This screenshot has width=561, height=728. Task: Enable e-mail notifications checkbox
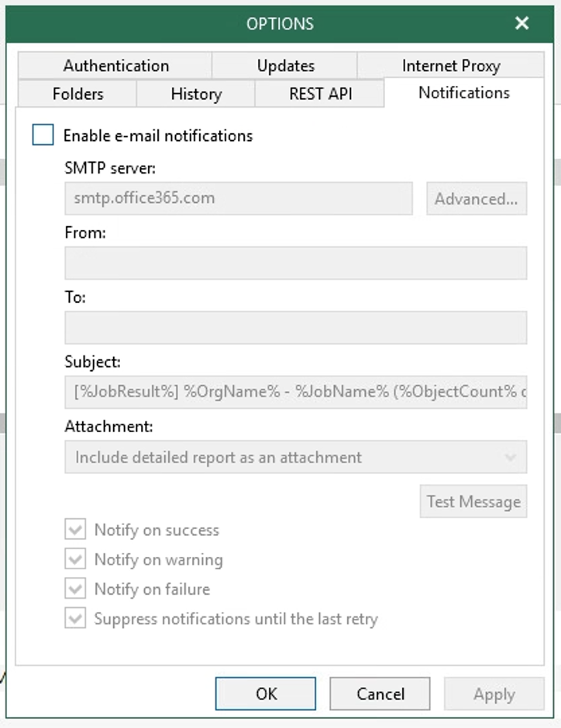(x=43, y=136)
